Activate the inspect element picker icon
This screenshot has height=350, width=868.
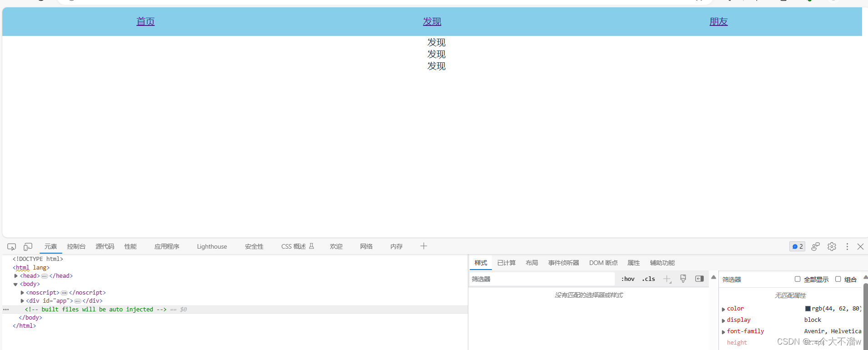(12, 247)
